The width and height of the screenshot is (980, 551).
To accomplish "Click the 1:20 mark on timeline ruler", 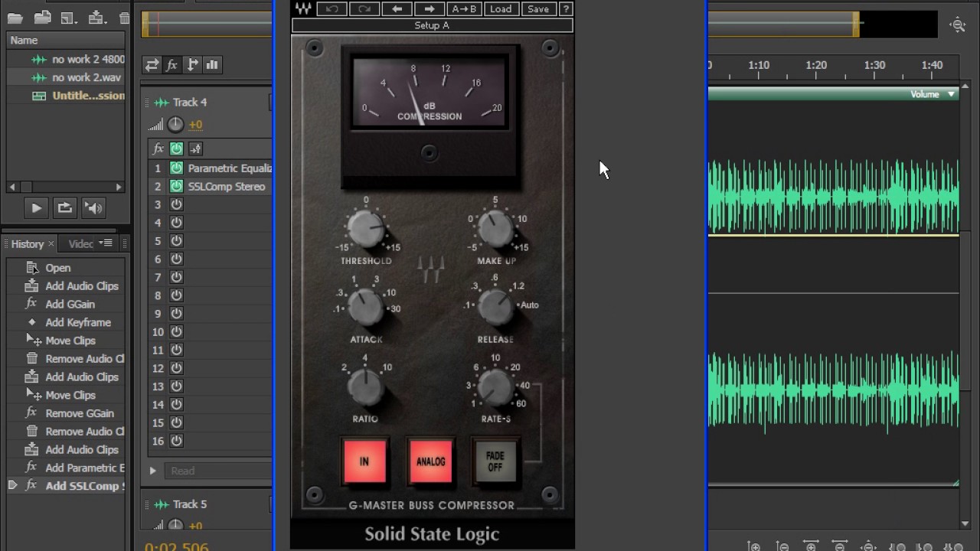I will click(x=816, y=65).
